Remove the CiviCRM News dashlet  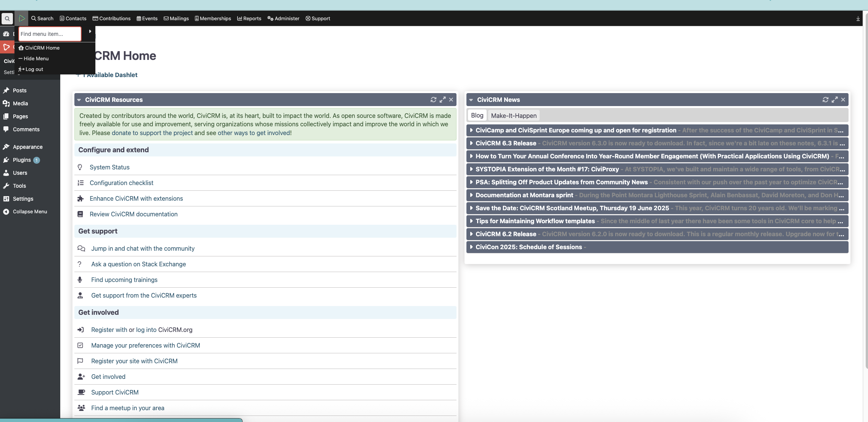[843, 100]
